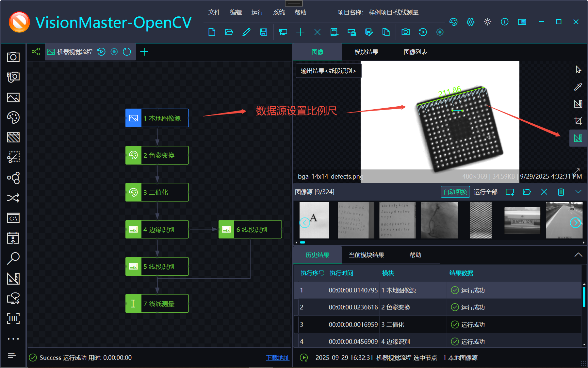588x368 pixels.
Task: Open the 输出结果<线段识别> output selector
Action: 328,71
